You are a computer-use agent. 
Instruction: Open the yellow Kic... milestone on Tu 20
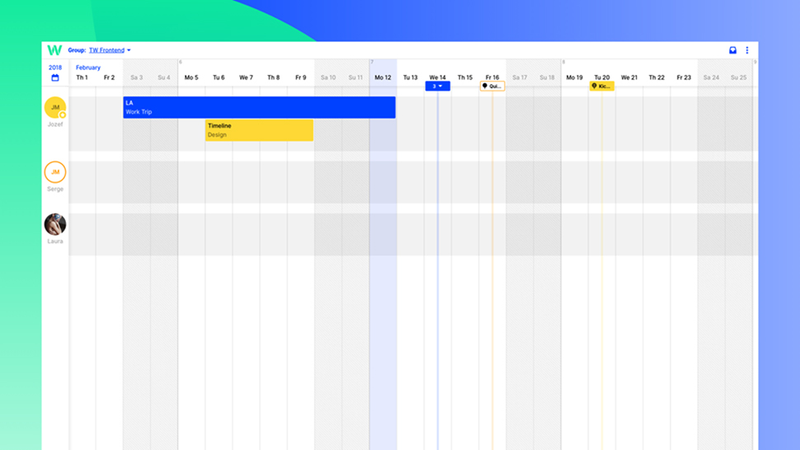(x=602, y=86)
